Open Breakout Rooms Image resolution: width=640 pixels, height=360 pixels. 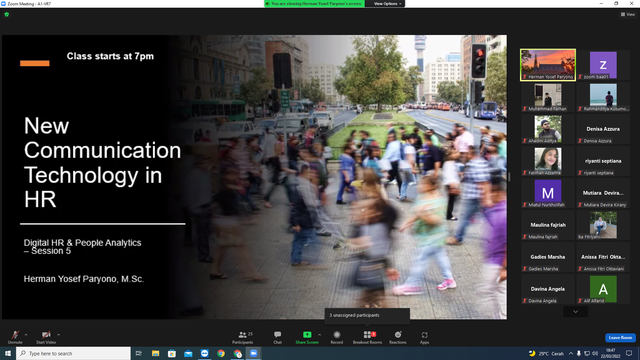point(367,337)
